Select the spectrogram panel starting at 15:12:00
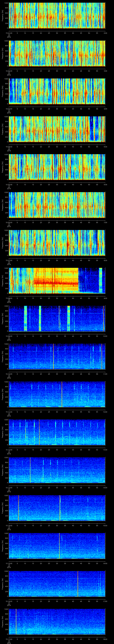This screenshot has width=114, height=644. (x=57, y=432)
